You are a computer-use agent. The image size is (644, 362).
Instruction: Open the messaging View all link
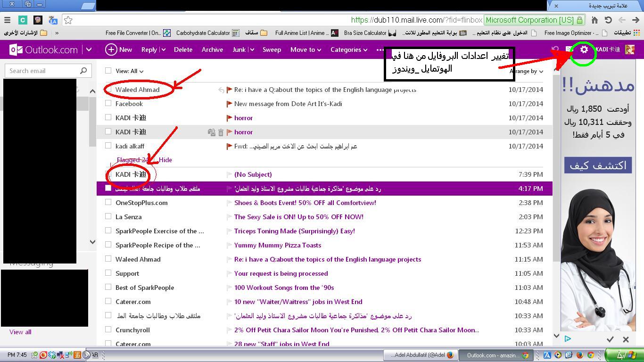20,332
